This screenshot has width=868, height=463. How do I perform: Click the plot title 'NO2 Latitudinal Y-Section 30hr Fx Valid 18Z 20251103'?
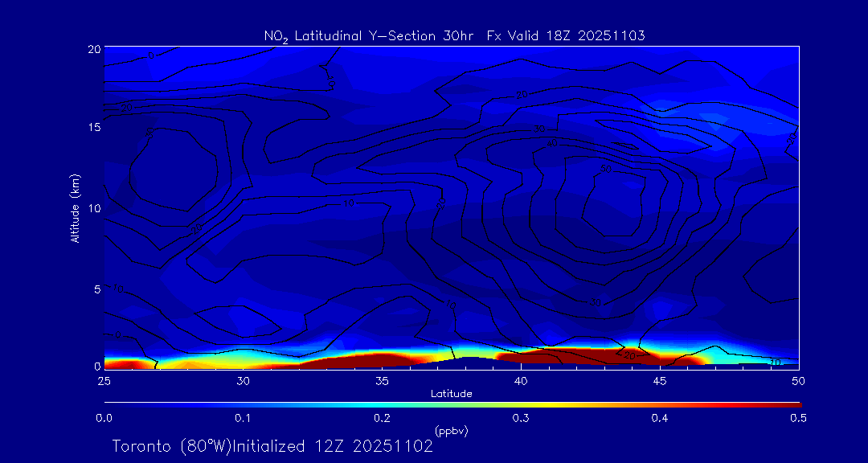point(454,36)
